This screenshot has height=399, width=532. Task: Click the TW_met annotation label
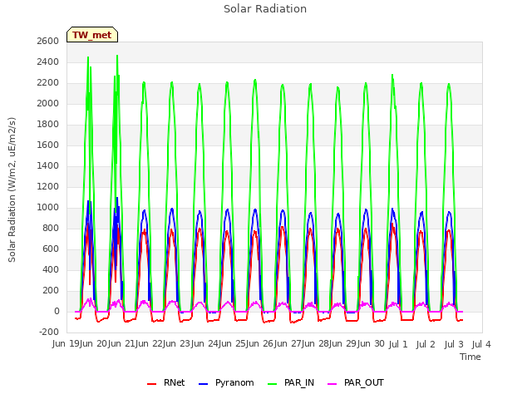(92, 35)
